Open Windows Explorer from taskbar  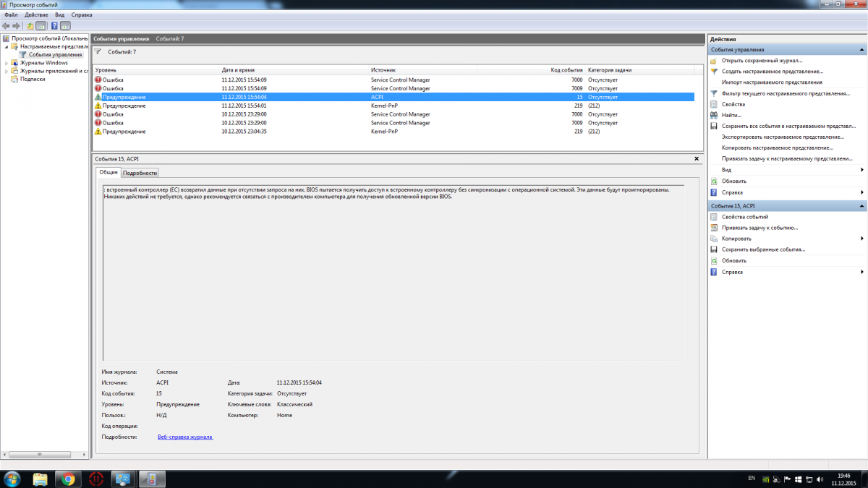pos(41,479)
